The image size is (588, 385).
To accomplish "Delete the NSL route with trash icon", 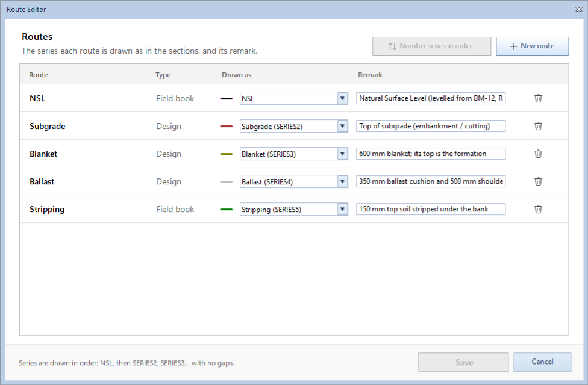I will tap(538, 98).
